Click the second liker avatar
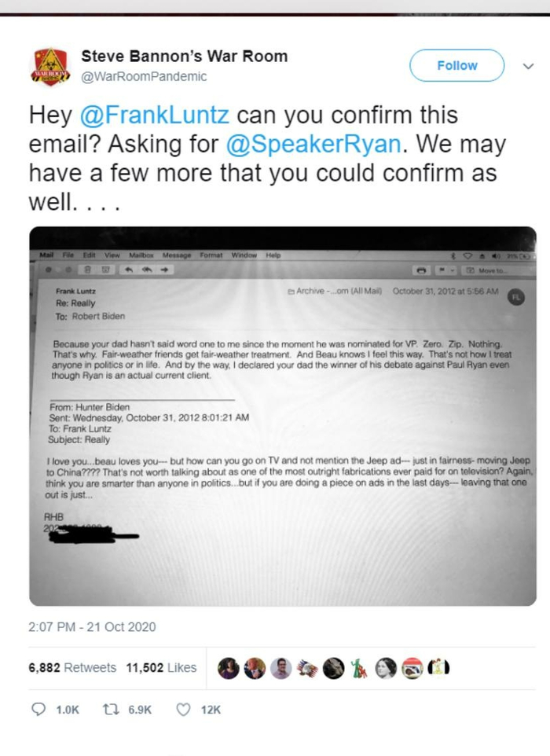Screen dimensions: 550x756 tap(255, 668)
